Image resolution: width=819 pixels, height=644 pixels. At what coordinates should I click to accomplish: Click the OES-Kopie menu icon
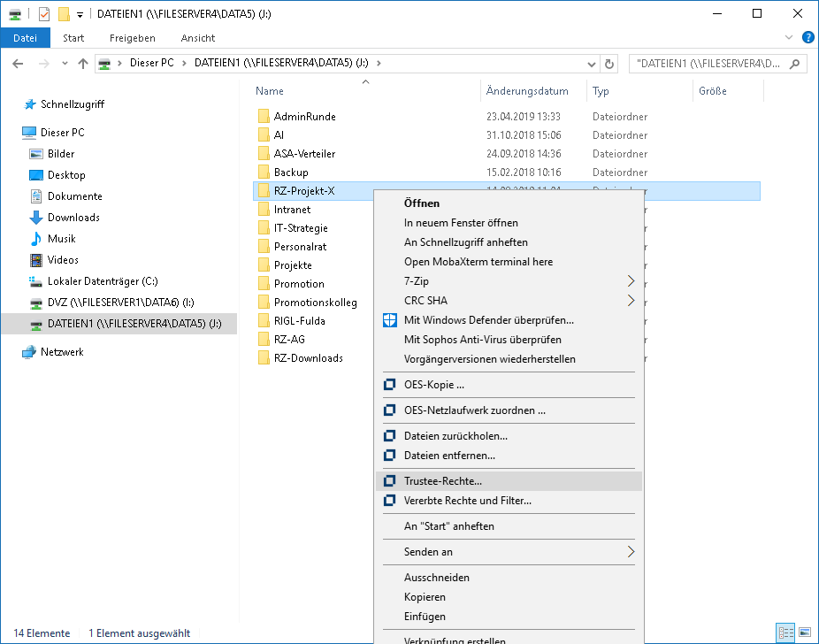click(x=390, y=385)
